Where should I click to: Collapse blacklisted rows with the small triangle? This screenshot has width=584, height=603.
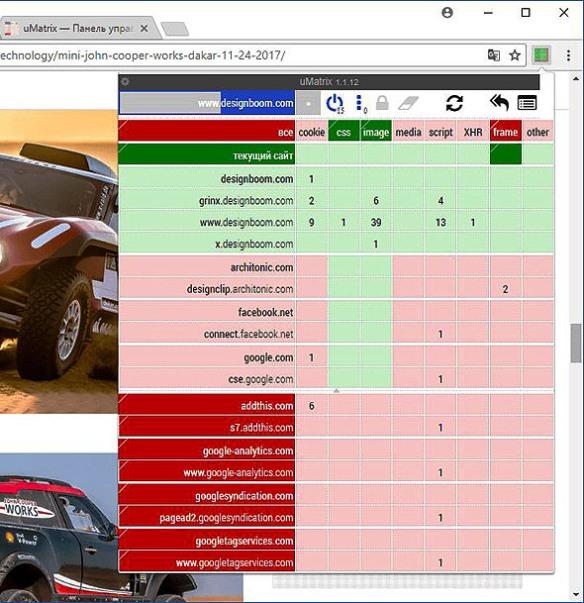tap(336, 391)
